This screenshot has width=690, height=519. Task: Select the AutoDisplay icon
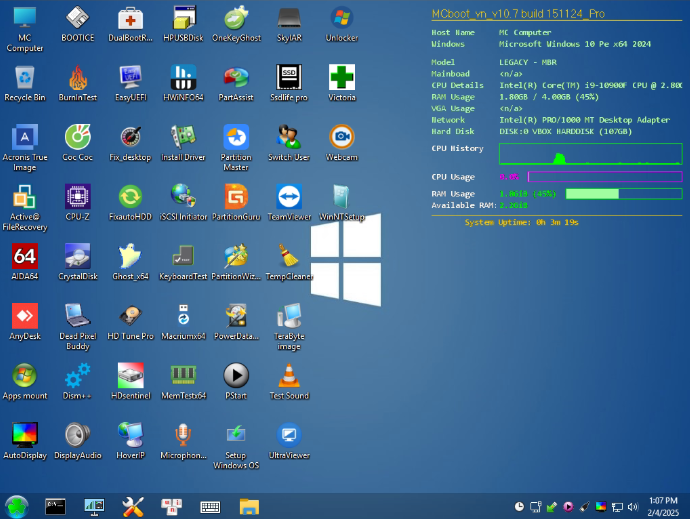tap(25, 441)
